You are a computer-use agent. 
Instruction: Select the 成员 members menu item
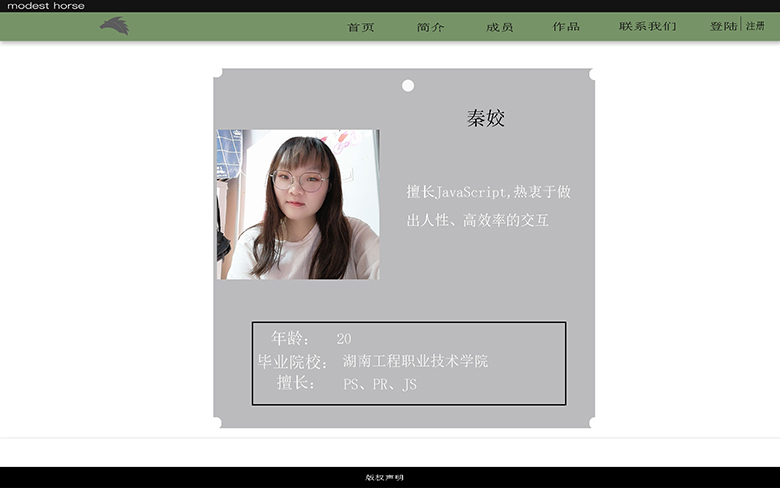click(x=499, y=27)
